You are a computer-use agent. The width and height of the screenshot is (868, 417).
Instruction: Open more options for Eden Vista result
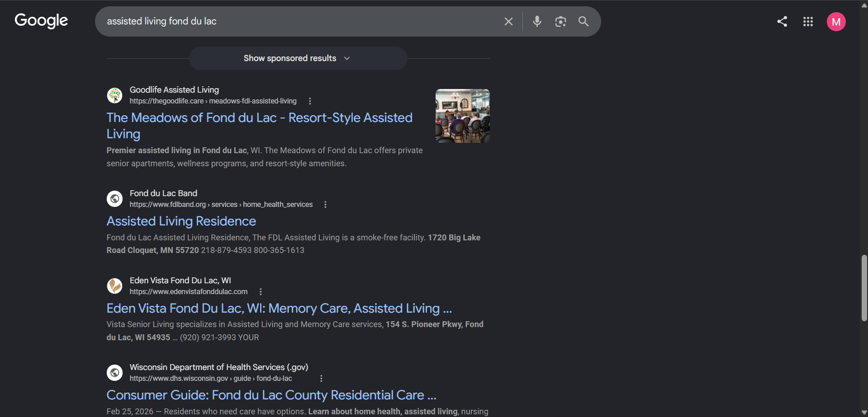click(261, 292)
